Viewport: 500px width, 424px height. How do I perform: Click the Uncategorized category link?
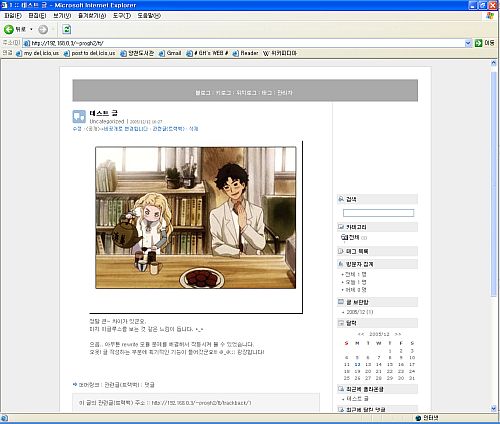tap(107, 122)
